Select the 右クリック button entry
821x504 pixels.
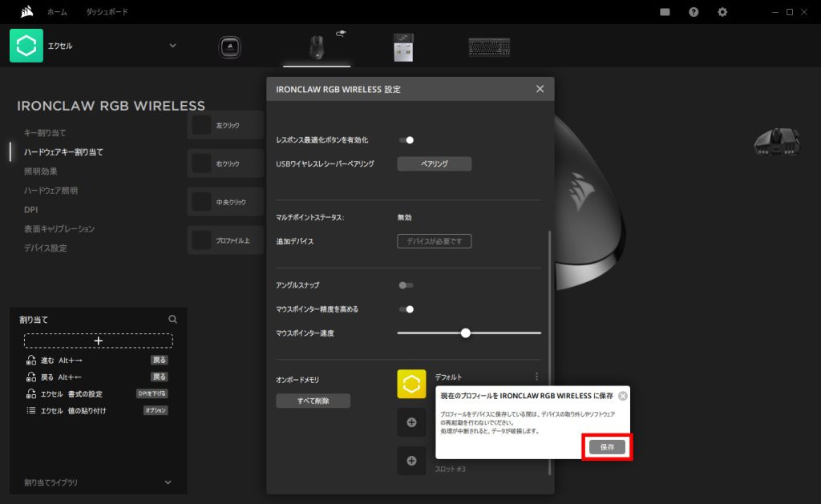point(225,163)
